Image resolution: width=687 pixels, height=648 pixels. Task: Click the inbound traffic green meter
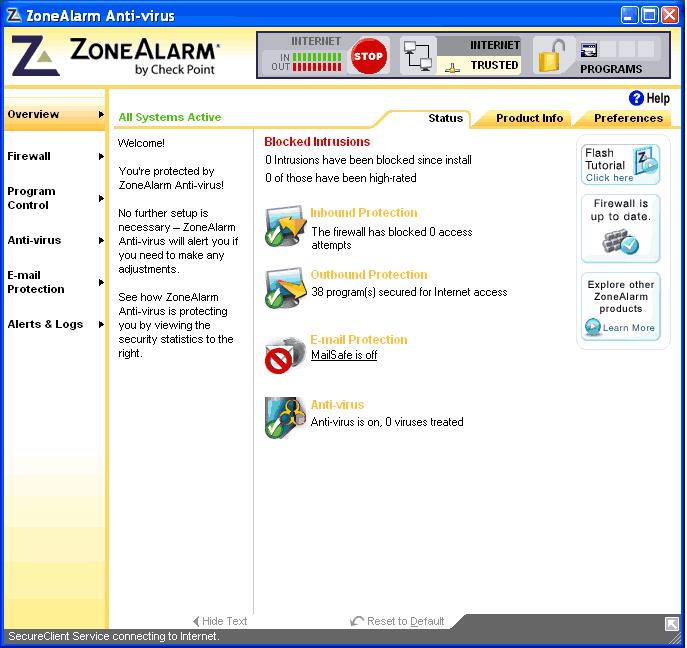click(x=317, y=57)
